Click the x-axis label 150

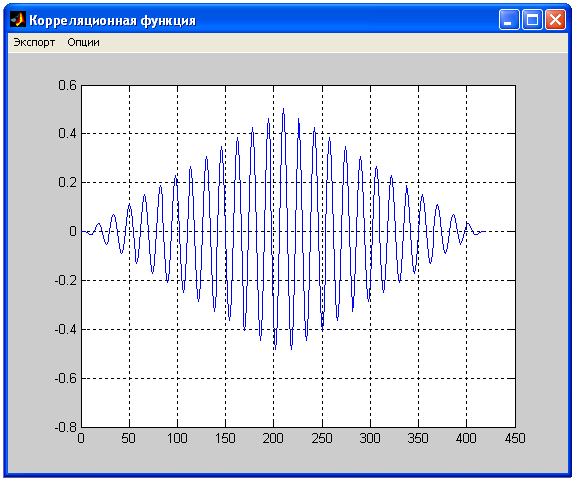coord(225,438)
